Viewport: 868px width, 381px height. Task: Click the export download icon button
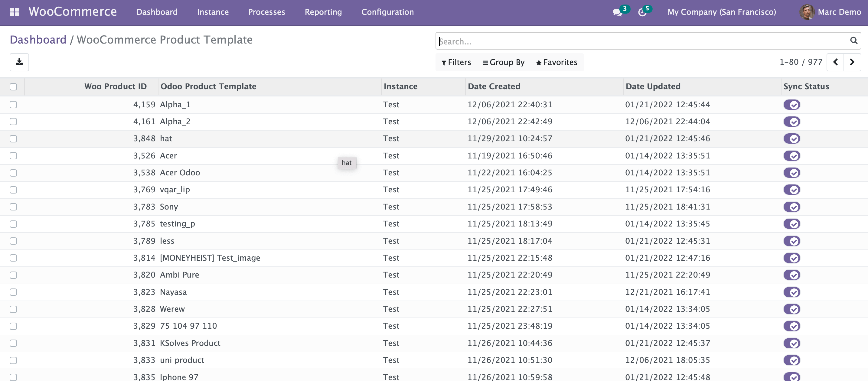coord(19,62)
